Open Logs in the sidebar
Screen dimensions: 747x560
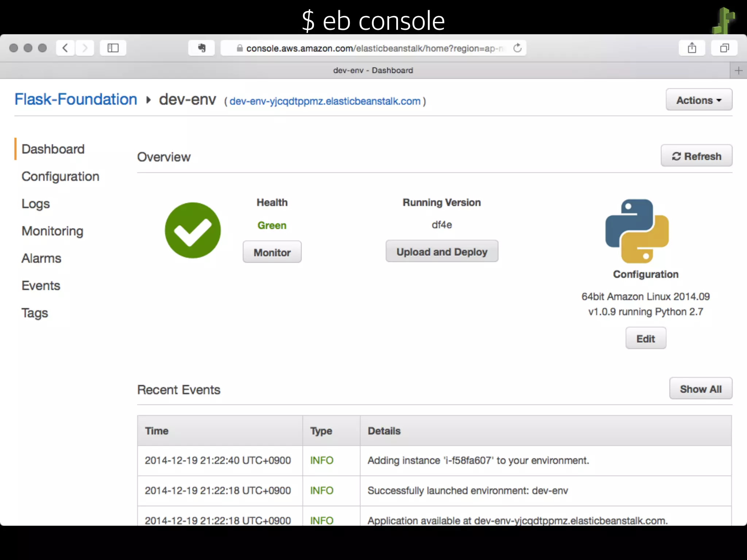tap(36, 204)
